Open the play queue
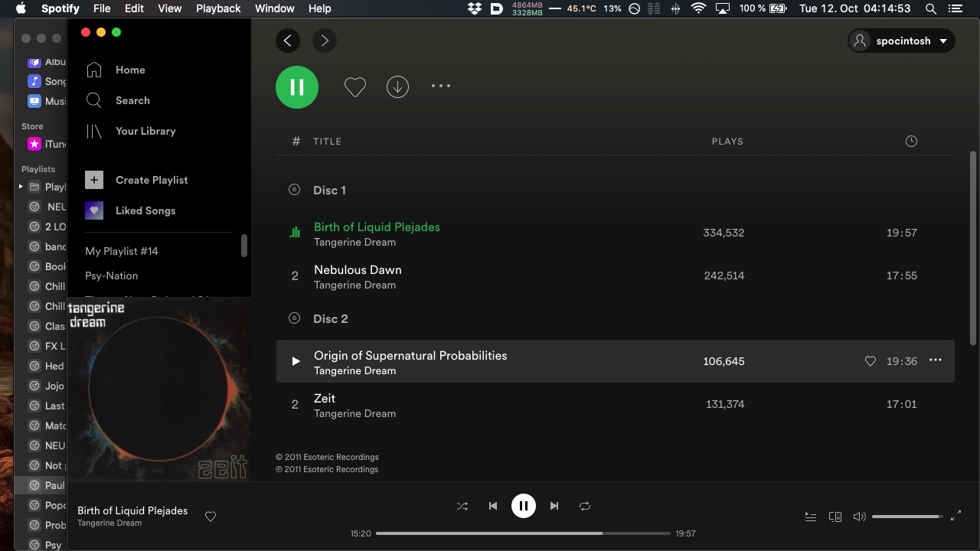This screenshot has width=980, height=551. (811, 517)
